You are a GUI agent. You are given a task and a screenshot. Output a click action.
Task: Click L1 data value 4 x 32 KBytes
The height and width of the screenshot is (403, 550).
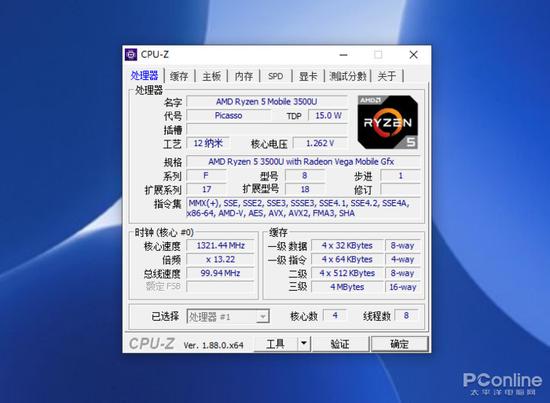[x=347, y=246]
